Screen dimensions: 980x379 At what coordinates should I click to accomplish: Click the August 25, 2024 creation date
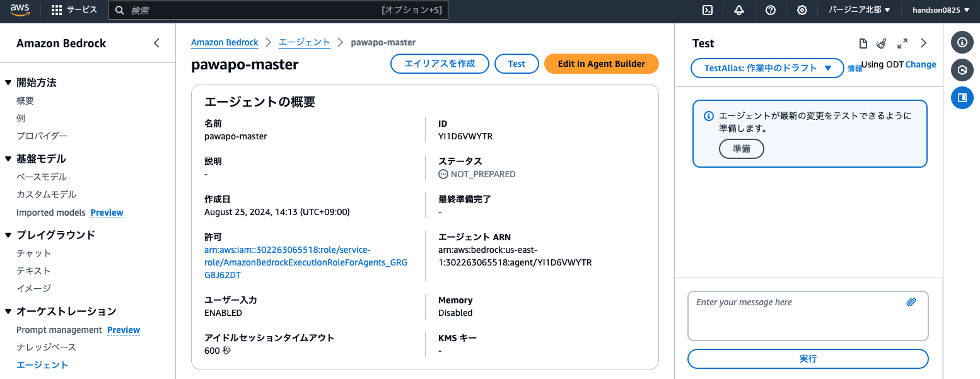[277, 212]
